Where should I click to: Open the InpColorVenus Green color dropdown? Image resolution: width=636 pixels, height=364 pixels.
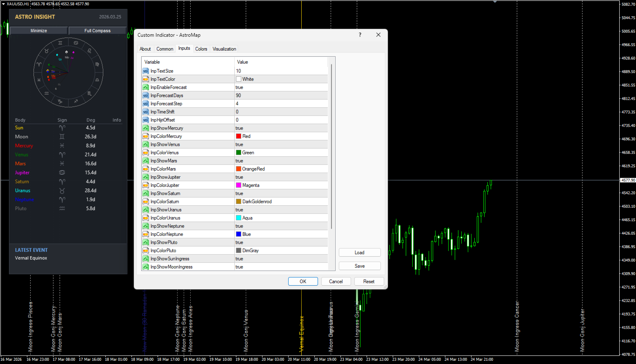281,153
